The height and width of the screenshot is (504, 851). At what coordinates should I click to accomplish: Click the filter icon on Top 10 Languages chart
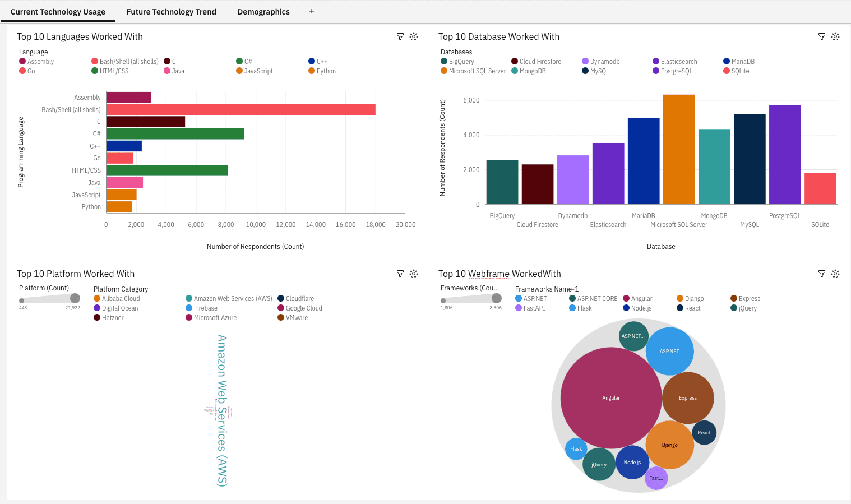400,36
